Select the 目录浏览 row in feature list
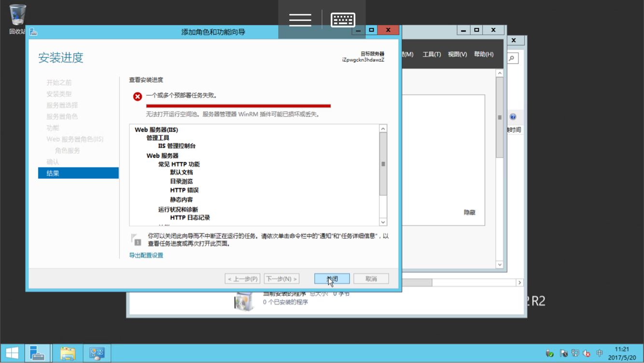 pos(182,181)
